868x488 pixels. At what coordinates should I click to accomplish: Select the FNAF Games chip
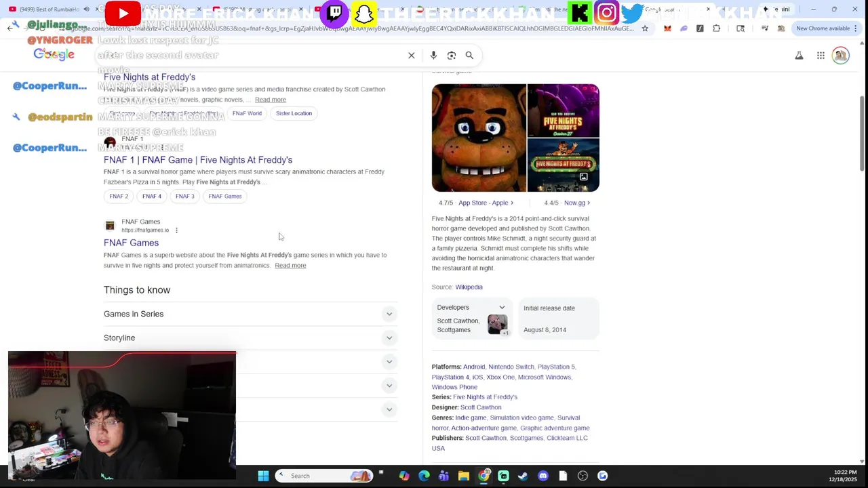(x=225, y=197)
